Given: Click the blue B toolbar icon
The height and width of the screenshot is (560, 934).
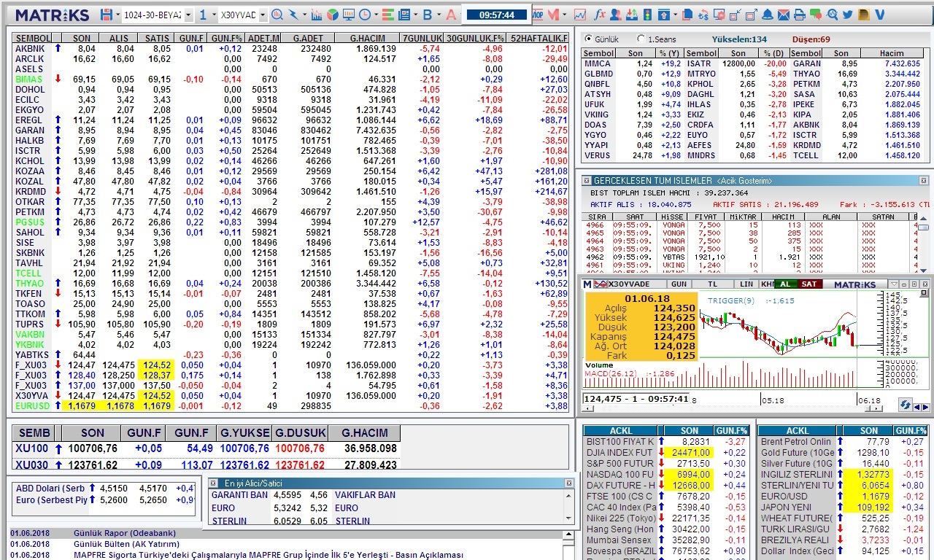Looking at the screenshot, I should click(427, 15).
